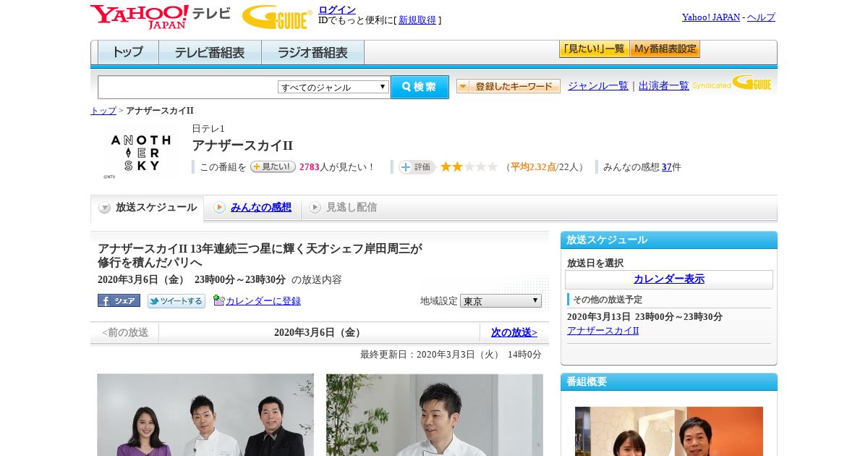Open My番組表設定 button

(x=665, y=49)
